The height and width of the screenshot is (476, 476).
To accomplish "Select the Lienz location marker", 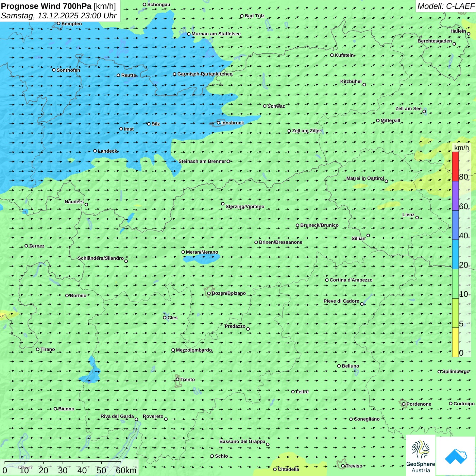I will click(417, 218).
